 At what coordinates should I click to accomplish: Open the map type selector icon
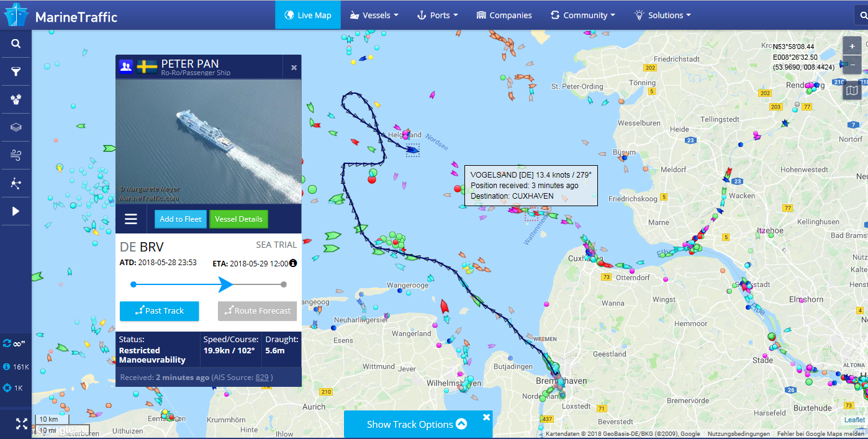point(852,91)
